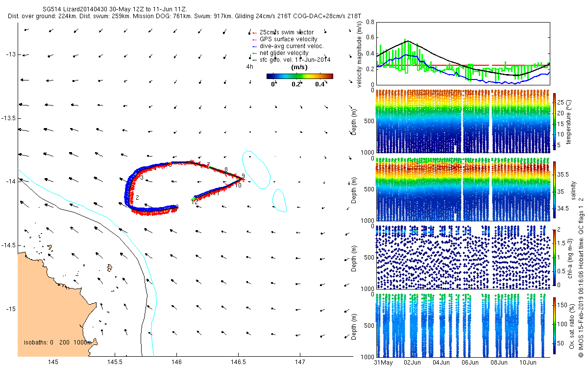The height and width of the screenshot is (368, 588).
Task: Click the '0.6' tick on the velocity magnitude axis
Action: (x=370, y=38)
